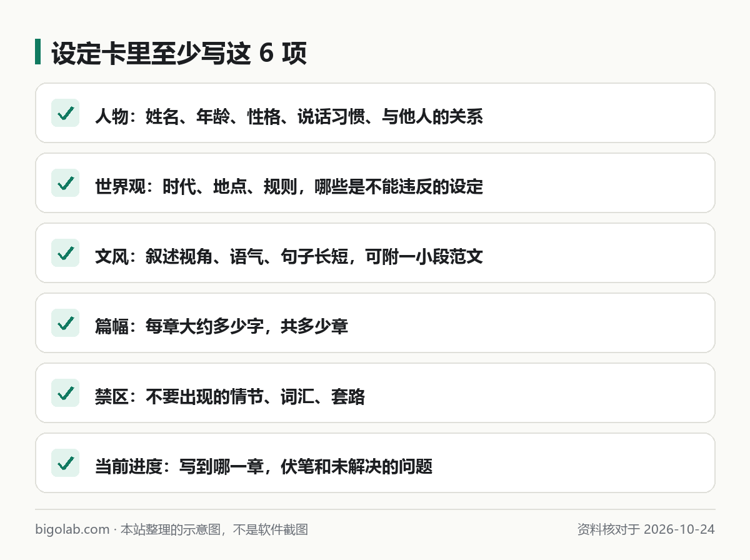Select the text 当前进度：写到哪一章，伏笔和未解决的问题
The image size is (750, 560).
(x=264, y=467)
